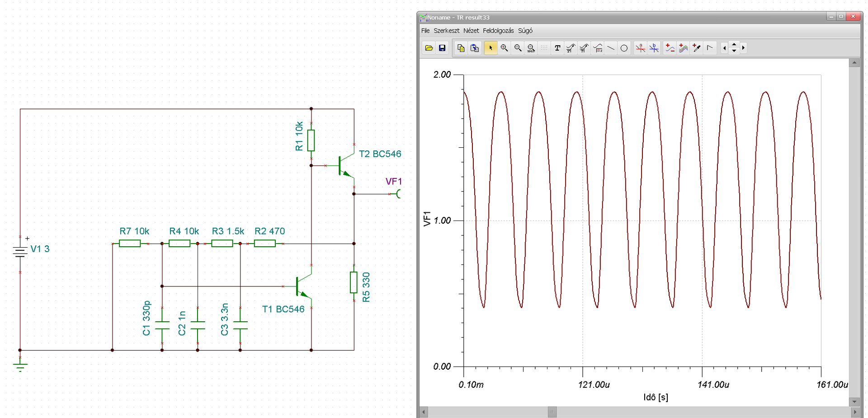Click the 0.10m x-axis value

click(471, 385)
